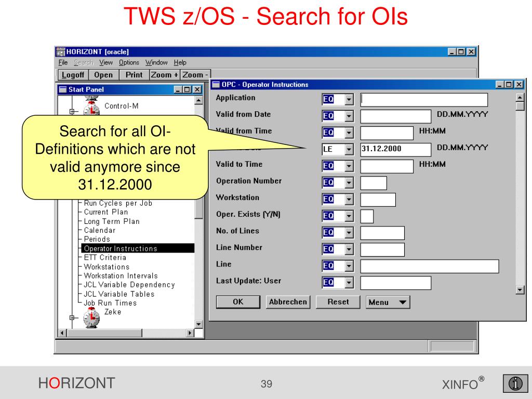Click the Last Update: User input field
Screen dimensions: 532x399
click(395, 283)
